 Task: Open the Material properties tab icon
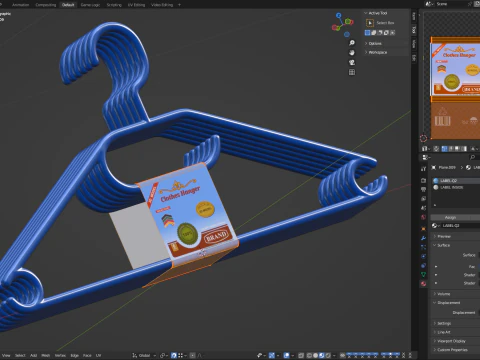(423, 284)
